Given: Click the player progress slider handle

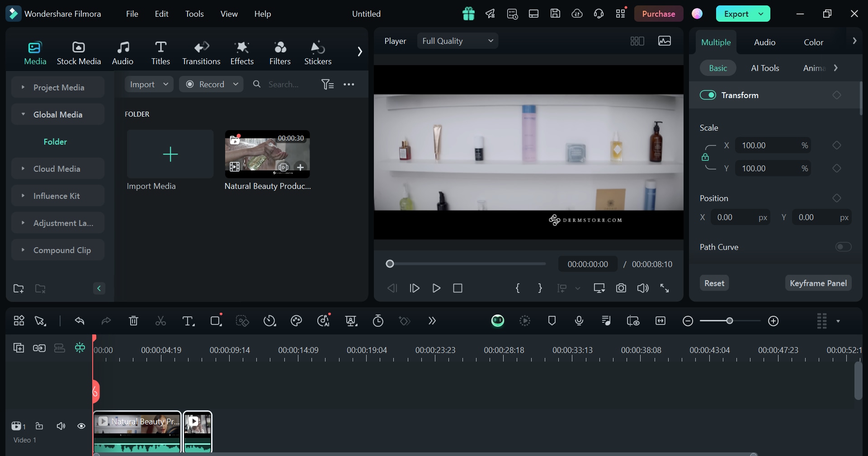Looking at the screenshot, I should point(390,264).
